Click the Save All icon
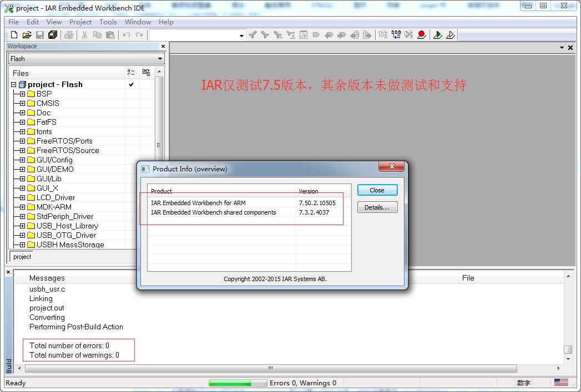581x392 pixels. (x=53, y=35)
